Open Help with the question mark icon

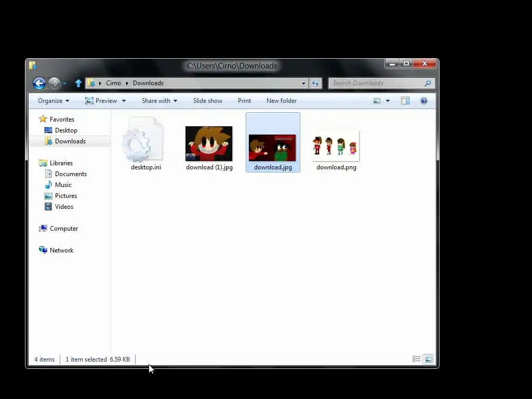point(424,101)
